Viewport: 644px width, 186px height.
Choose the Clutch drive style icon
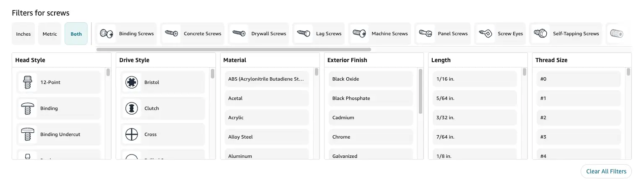pyautogui.click(x=132, y=108)
